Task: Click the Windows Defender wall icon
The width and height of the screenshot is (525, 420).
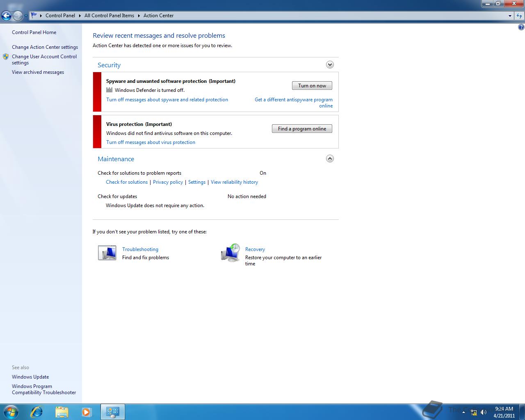Action: [109, 90]
